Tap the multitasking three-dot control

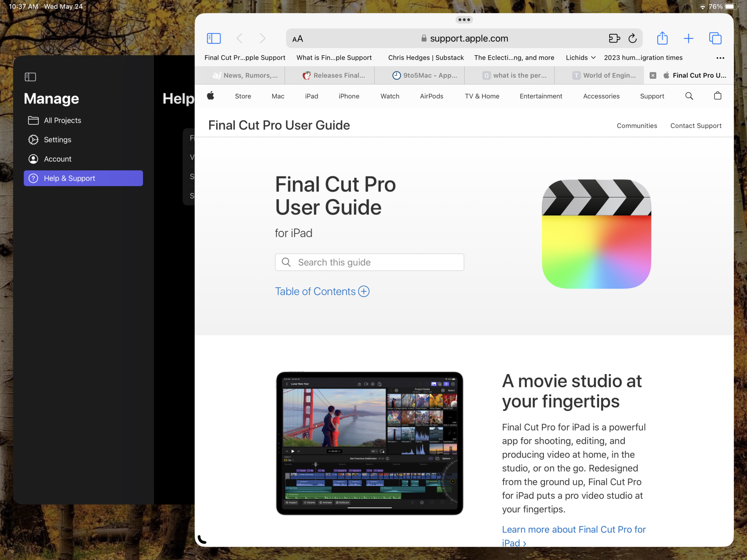(x=464, y=20)
